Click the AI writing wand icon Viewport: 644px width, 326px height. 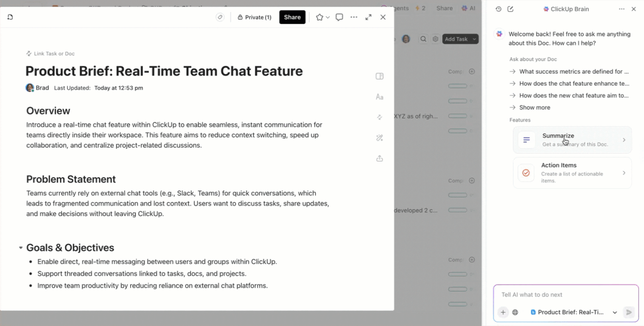coord(379,137)
